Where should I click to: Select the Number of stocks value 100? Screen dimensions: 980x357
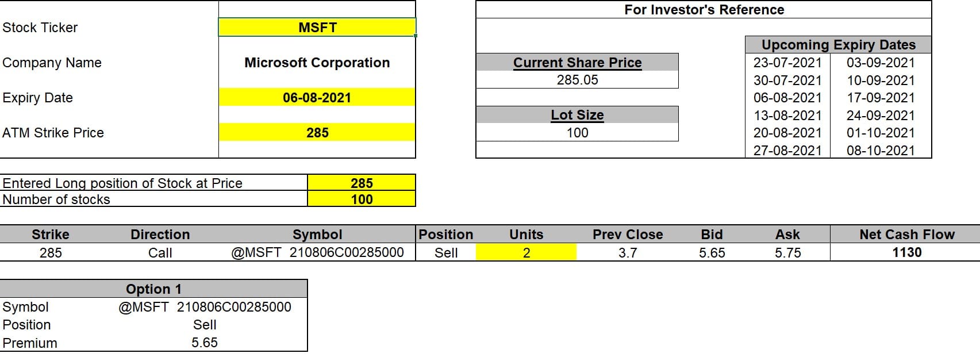[x=362, y=199]
